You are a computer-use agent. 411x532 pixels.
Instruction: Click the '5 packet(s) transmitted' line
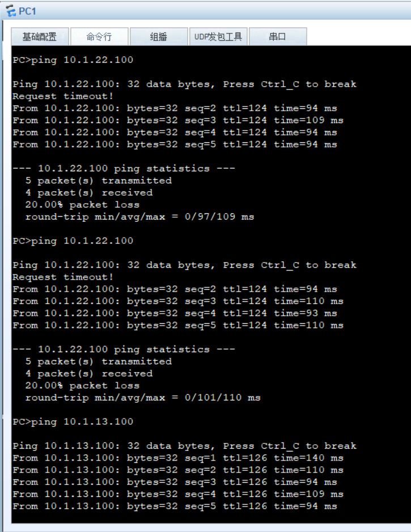pos(98,180)
